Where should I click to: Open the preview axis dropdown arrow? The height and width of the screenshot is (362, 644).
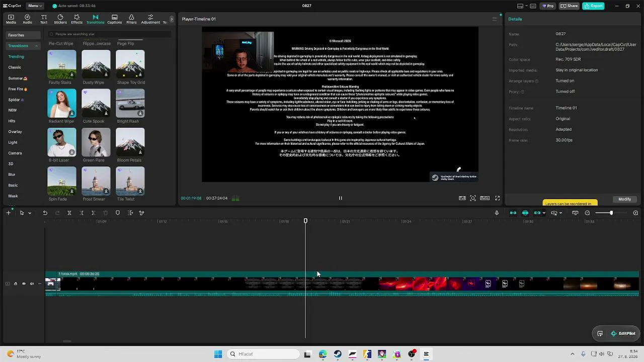click(560, 213)
